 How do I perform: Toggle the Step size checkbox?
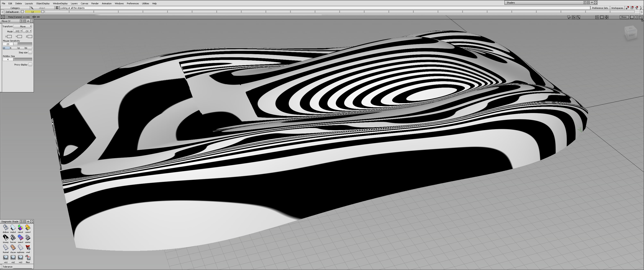coord(30,52)
